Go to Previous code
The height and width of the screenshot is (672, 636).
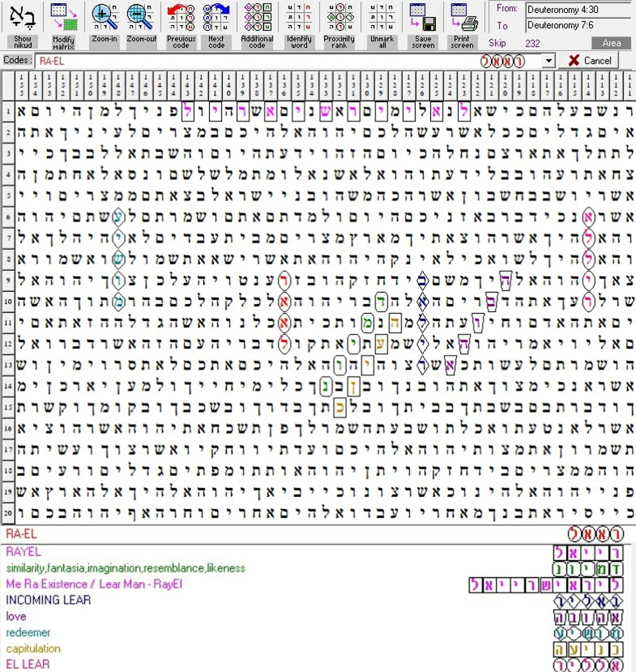coord(181,25)
